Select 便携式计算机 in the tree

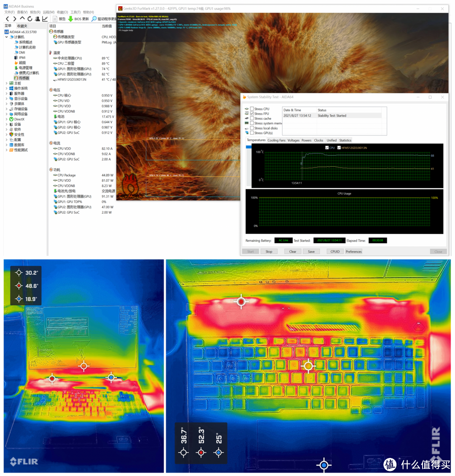pos(29,73)
